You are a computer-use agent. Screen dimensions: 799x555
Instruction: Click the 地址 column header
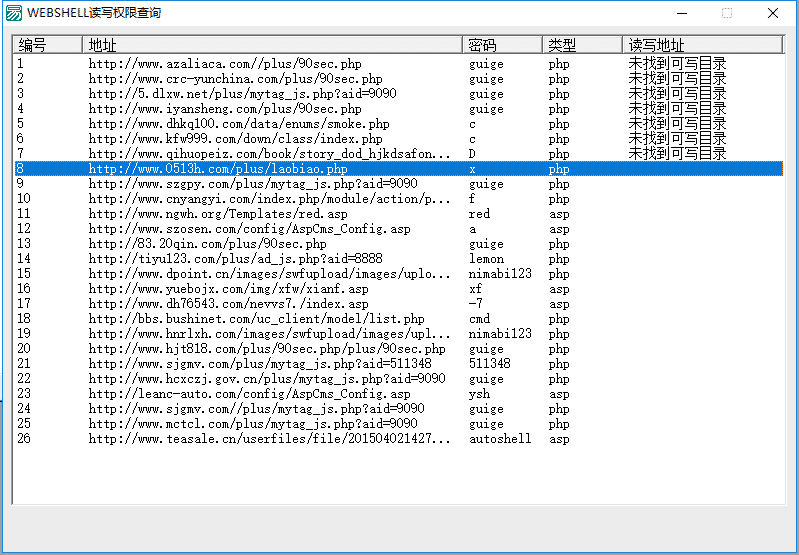click(271, 45)
